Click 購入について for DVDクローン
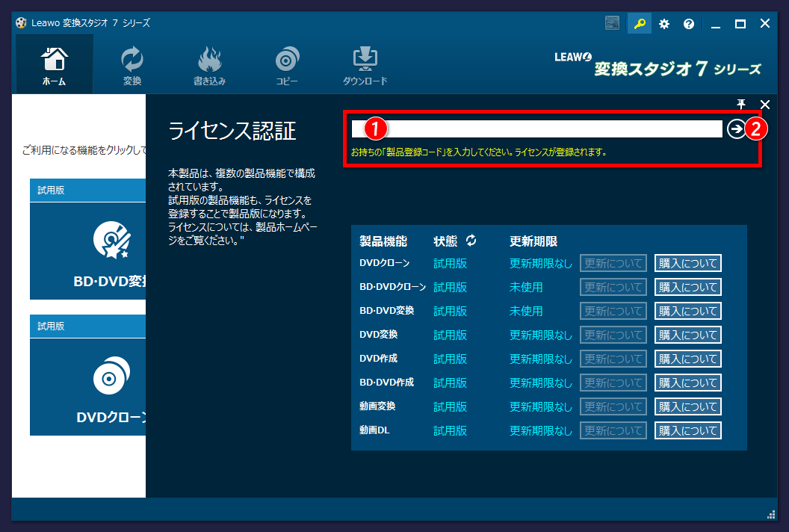This screenshot has width=789, height=532. [688, 263]
